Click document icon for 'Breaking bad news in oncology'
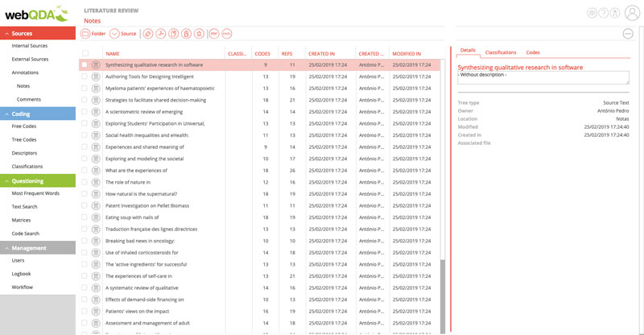The width and height of the screenshot is (644, 335). [96, 241]
